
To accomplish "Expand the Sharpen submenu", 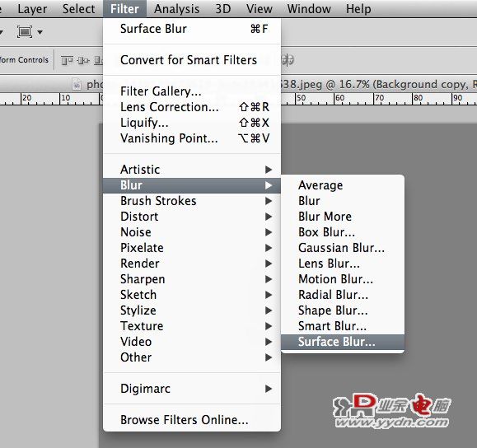I will point(192,279).
